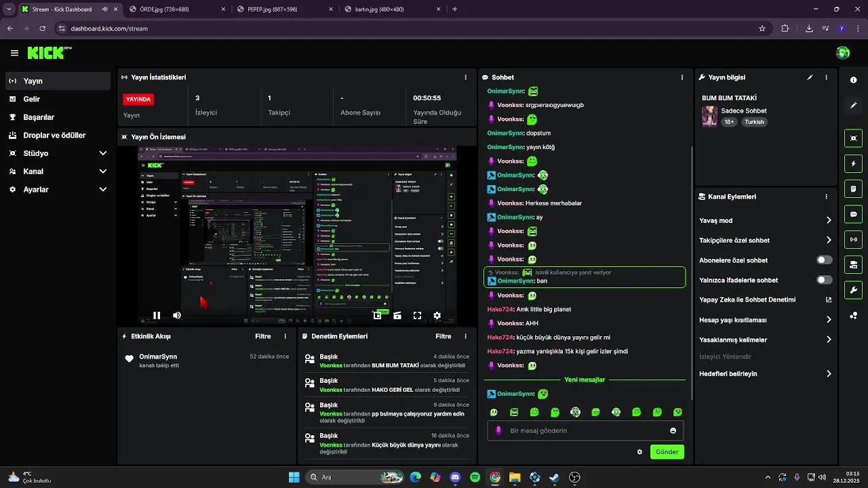Toggle the stream preview panel icon
Screen dimensions: 868x488
853,138
